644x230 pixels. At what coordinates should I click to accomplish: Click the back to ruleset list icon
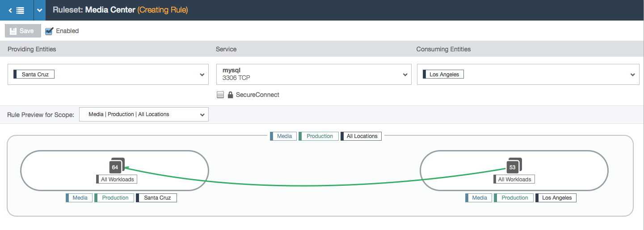click(17, 10)
